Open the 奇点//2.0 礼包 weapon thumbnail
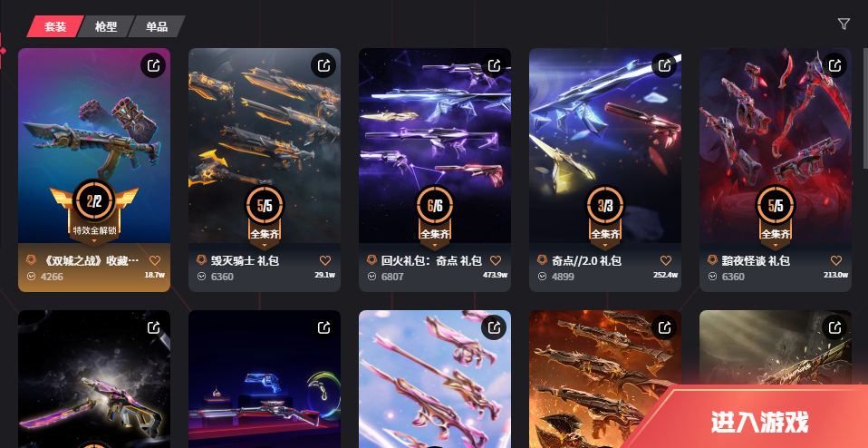The image size is (868, 448). pyautogui.click(x=605, y=146)
